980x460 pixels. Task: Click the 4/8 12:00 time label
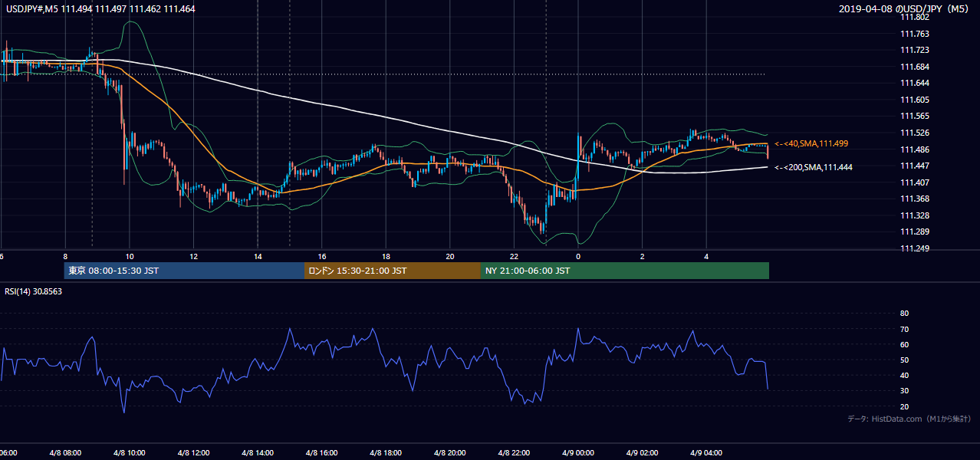pyautogui.click(x=193, y=453)
